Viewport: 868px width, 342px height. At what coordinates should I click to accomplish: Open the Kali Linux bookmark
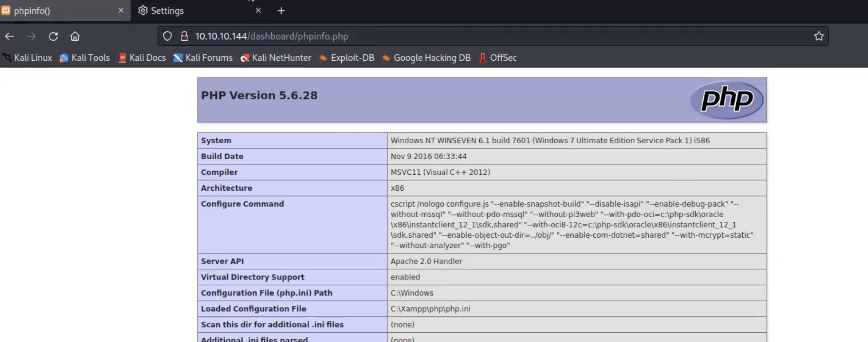pos(27,58)
